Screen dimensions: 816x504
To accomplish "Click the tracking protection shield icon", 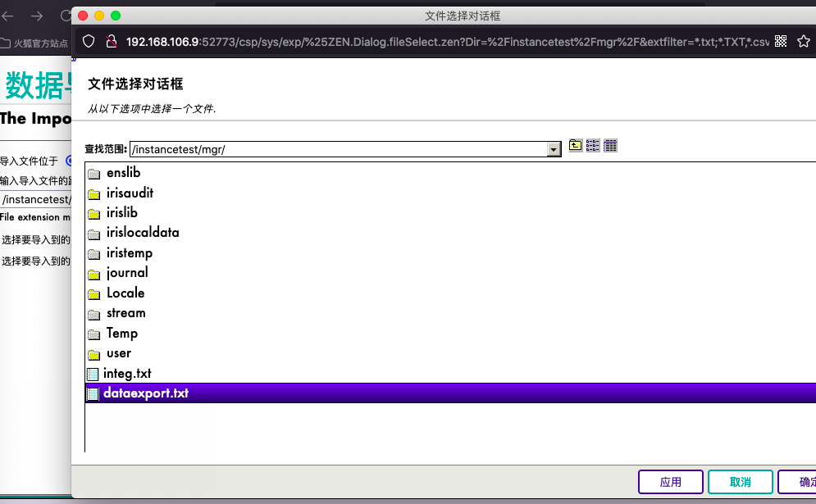I will (88, 41).
